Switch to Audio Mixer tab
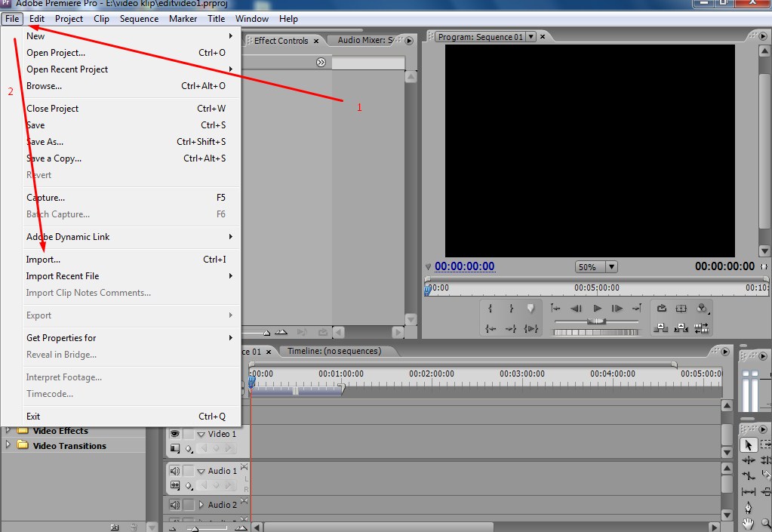Image resolution: width=772 pixels, height=532 pixels. (365, 40)
